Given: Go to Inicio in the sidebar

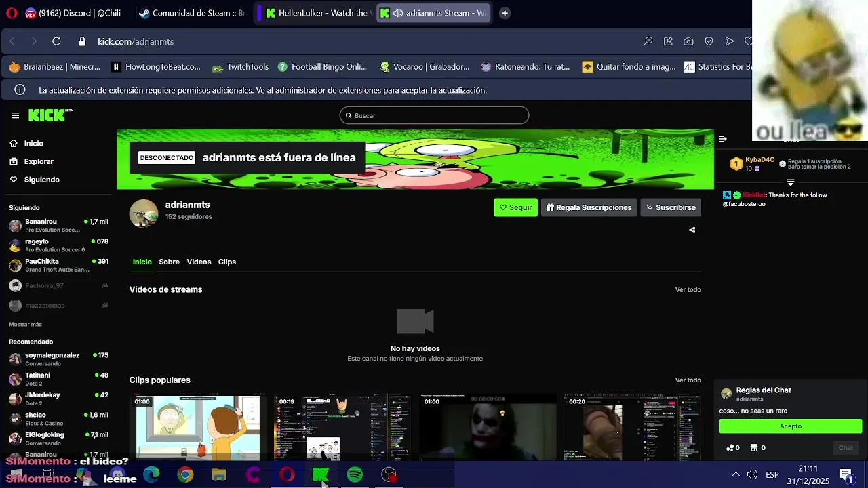Looking at the screenshot, I should pos(26,144).
